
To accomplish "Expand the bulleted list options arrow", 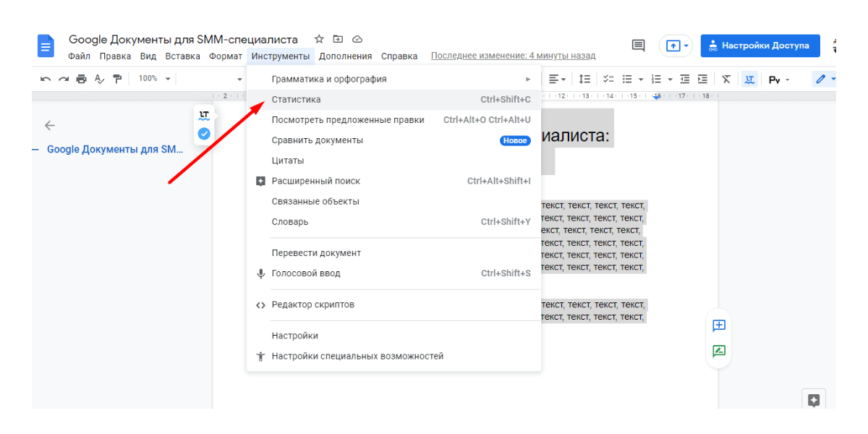I will pos(640,79).
